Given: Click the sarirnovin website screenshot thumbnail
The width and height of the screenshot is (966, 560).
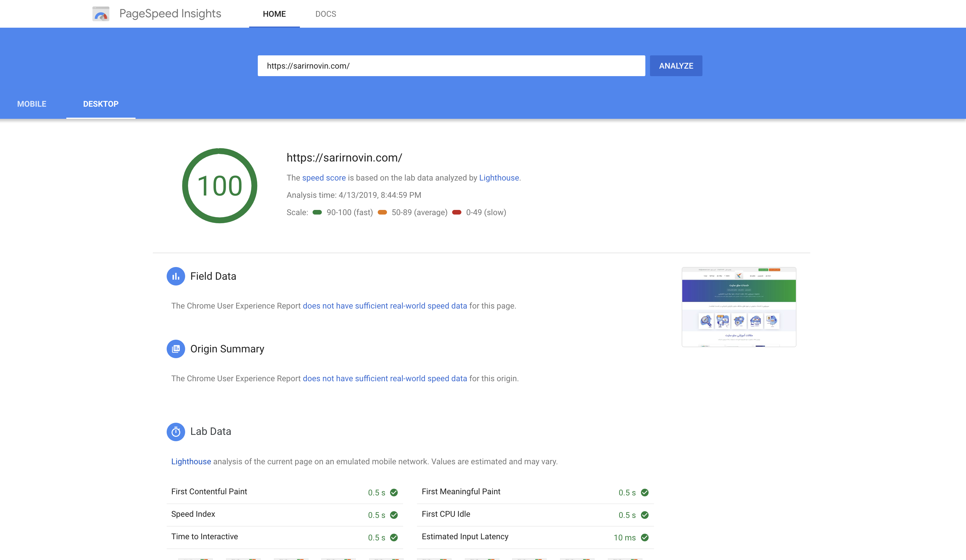Looking at the screenshot, I should [739, 307].
